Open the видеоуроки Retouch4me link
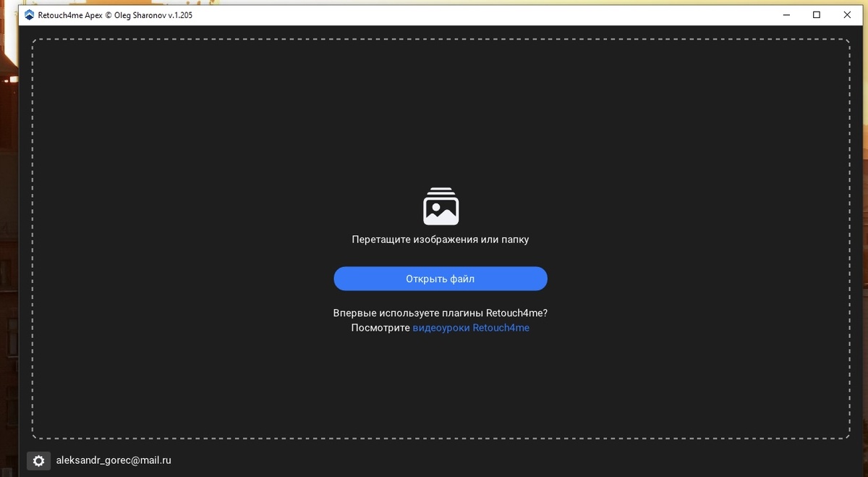Viewport: 868px width, 477px height. (471, 328)
